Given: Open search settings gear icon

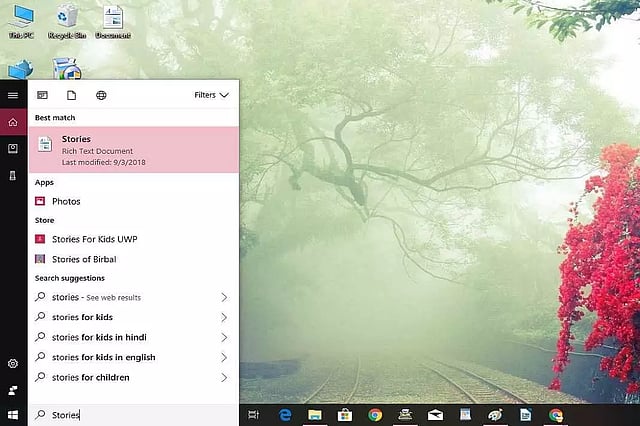Looking at the screenshot, I should coord(13,364).
